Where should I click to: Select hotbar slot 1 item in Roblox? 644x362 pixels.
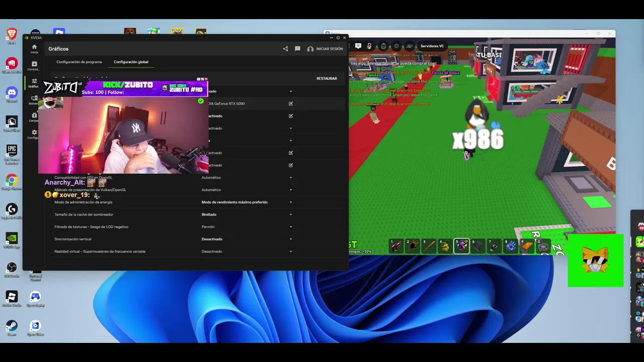click(x=396, y=246)
